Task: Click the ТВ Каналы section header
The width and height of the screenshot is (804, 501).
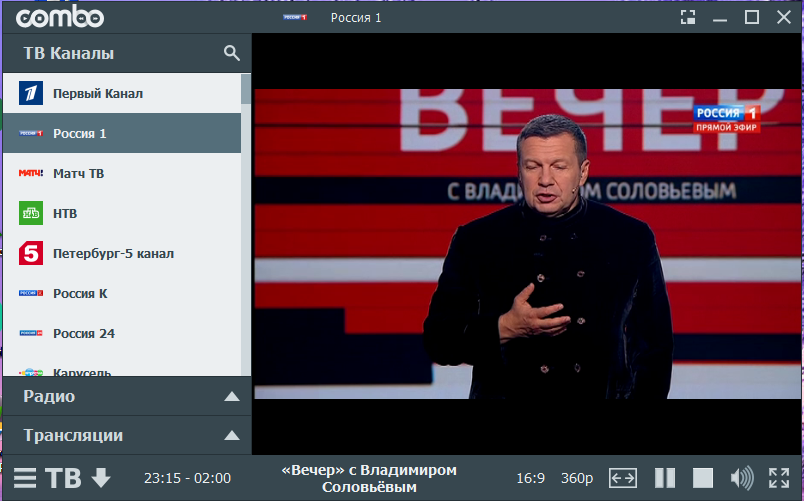Action: point(127,53)
